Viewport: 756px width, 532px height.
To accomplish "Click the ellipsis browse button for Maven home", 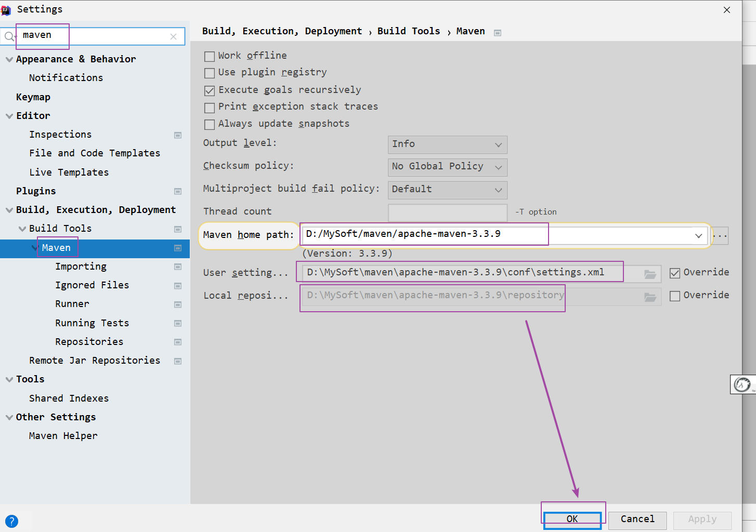I will pyautogui.click(x=720, y=235).
